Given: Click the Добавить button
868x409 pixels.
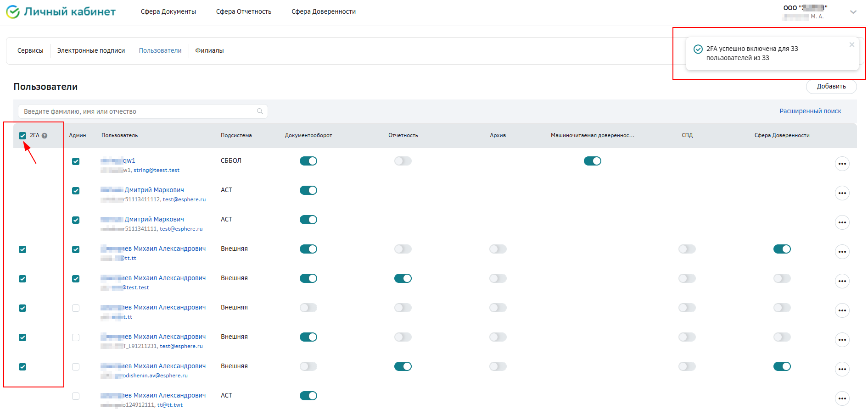Looking at the screenshot, I should click(x=831, y=87).
